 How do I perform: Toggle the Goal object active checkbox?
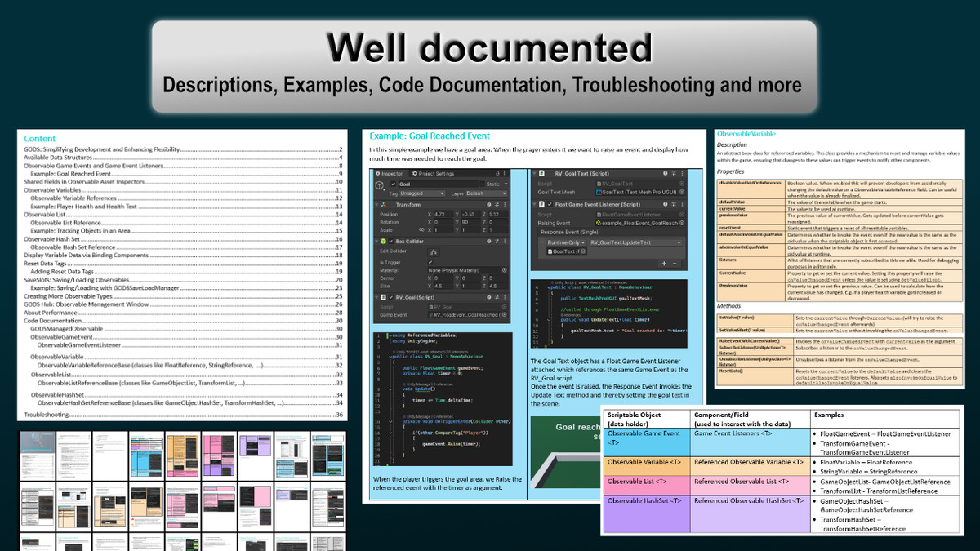(393, 184)
